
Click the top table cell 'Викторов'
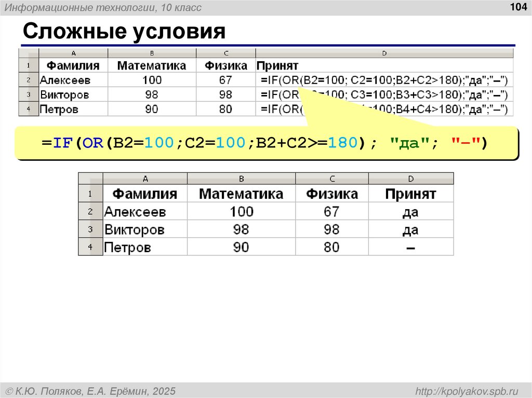pos(73,94)
